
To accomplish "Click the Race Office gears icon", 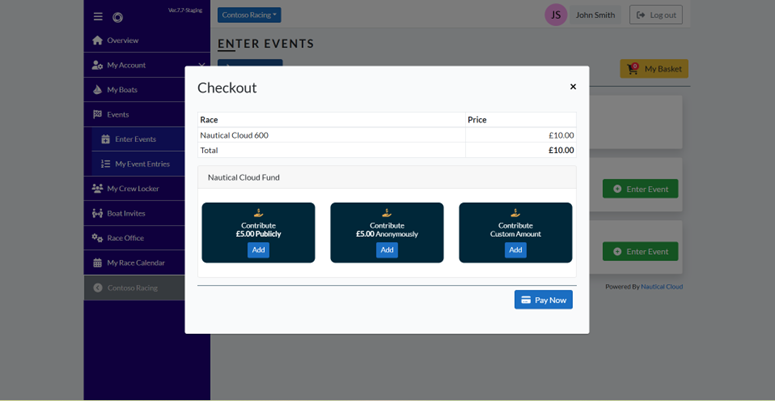I will point(97,238).
